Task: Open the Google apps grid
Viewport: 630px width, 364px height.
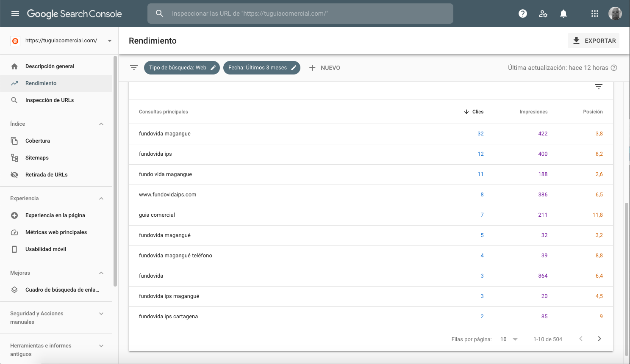Action: 595,14
